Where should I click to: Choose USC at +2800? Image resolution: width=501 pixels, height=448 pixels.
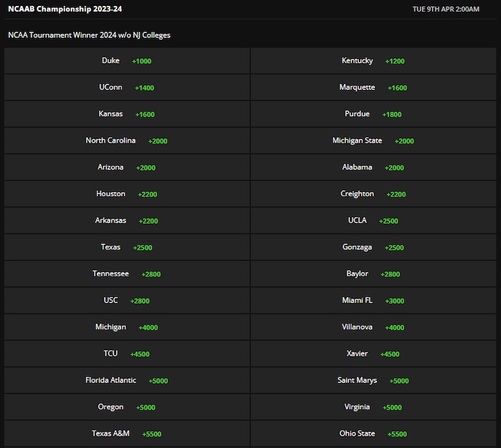[127, 300]
